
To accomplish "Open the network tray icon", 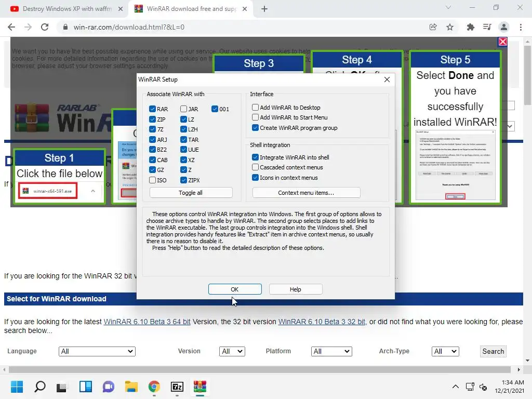I will click(x=470, y=387).
